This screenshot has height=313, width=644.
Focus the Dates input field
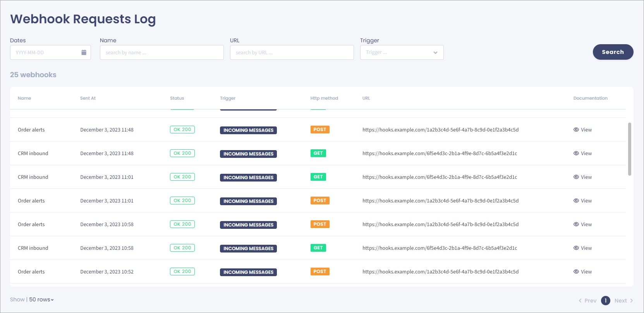(50, 52)
